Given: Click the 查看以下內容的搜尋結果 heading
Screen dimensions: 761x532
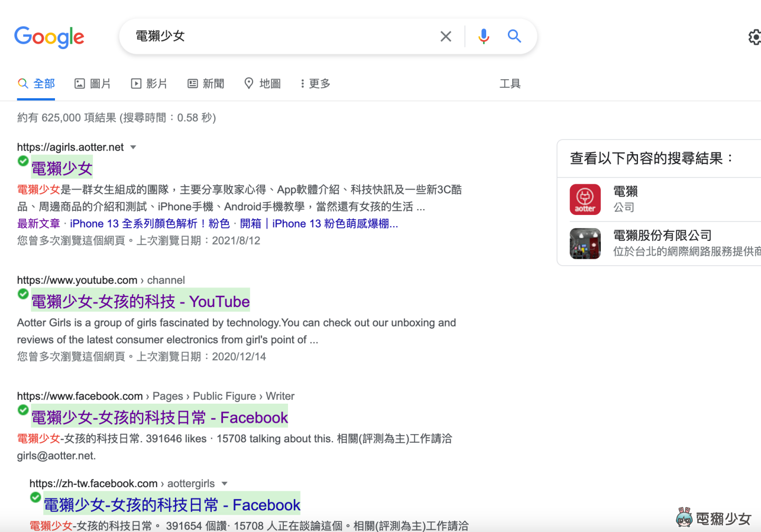Looking at the screenshot, I should (652, 158).
